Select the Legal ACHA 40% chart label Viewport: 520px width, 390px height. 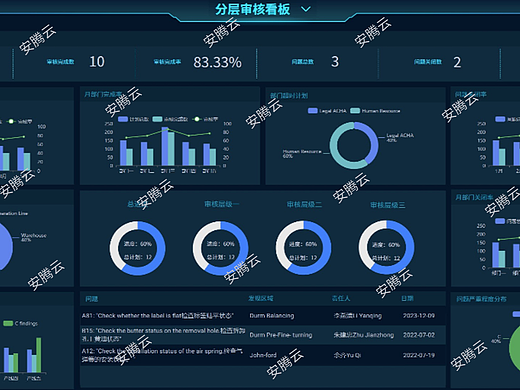400,137
